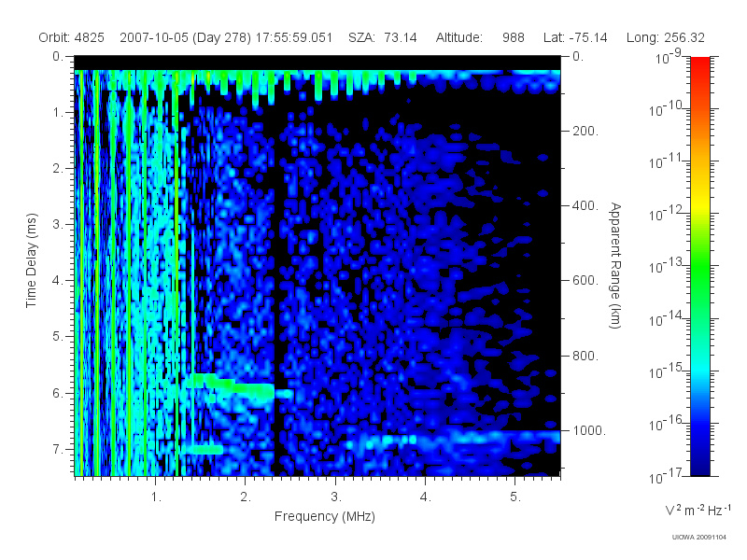This screenshot has height=560, width=747.
Task: Click the Long: 256.32 text
Action: pyautogui.click(x=665, y=37)
